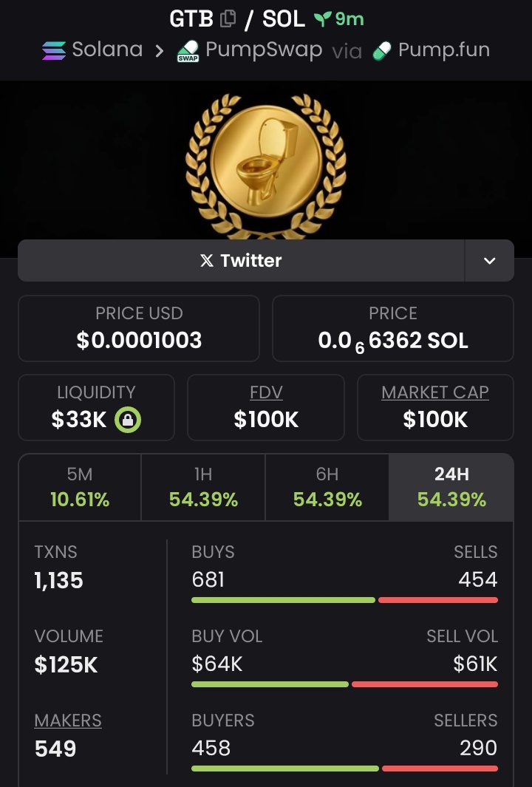Click the Pump.fun pill icon
Viewport: 532px width, 787px height.
click(x=382, y=50)
